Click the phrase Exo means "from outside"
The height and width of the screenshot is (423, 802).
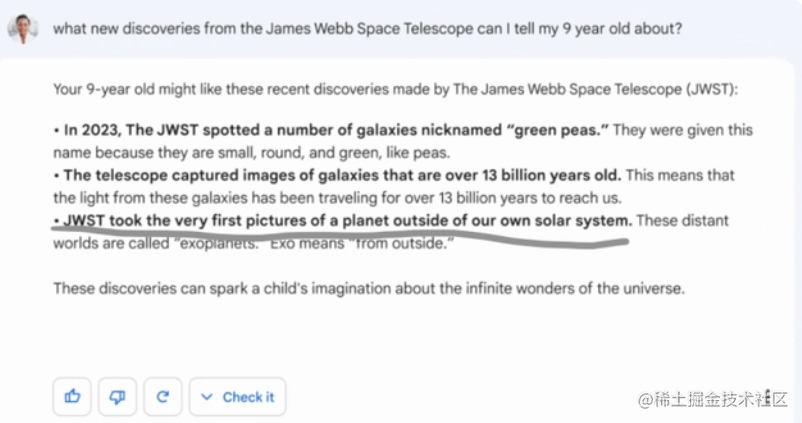(x=362, y=243)
